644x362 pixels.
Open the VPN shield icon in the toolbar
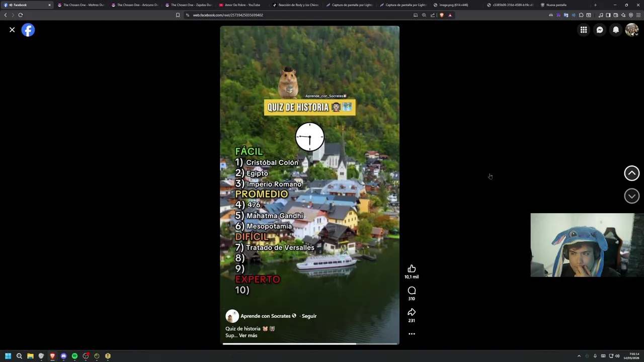[631, 15]
